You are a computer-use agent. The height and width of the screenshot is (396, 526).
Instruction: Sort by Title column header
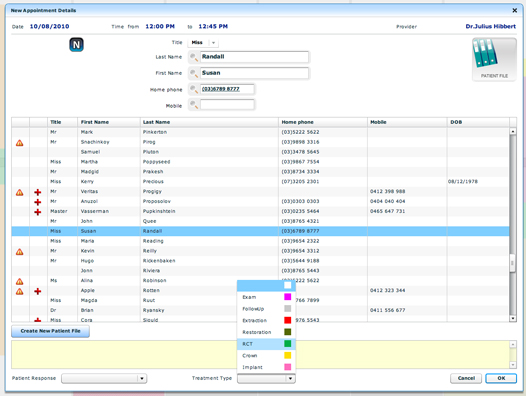(62, 122)
